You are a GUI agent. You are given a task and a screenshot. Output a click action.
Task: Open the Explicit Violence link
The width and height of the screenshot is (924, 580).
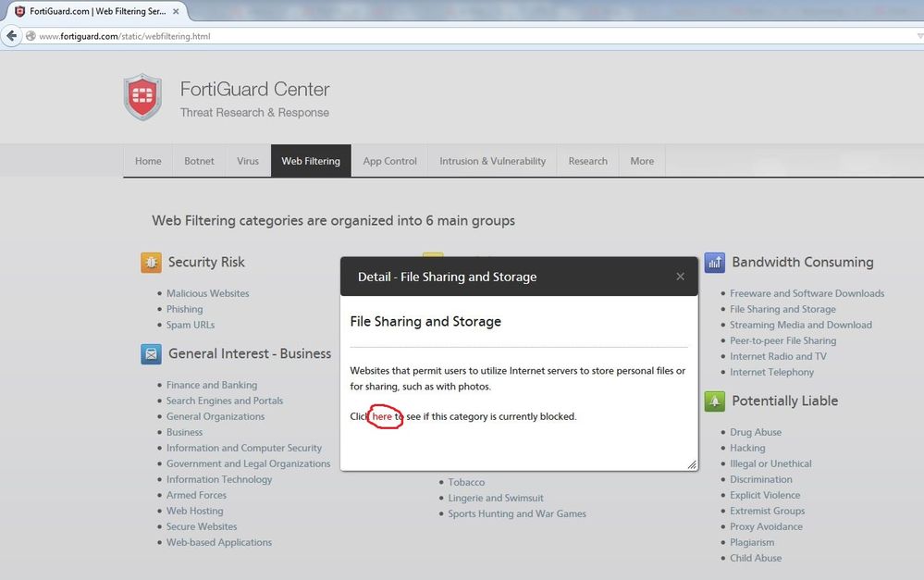click(x=765, y=495)
